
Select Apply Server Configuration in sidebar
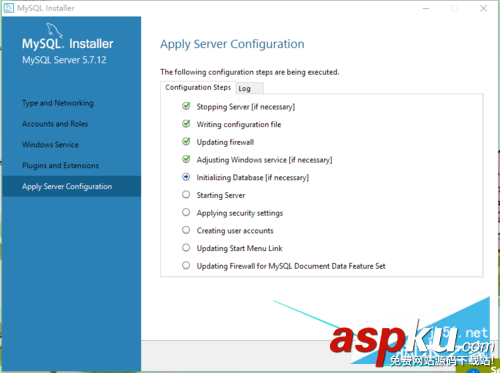coord(71,186)
